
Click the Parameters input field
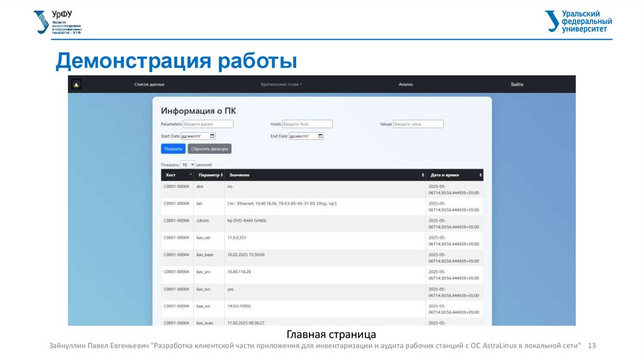pos(208,124)
